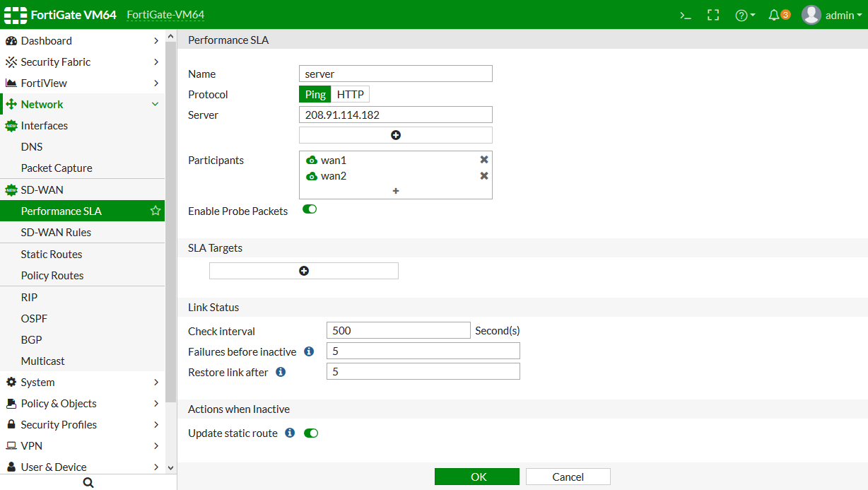
Task: Cancel the Performance SLA changes
Action: 568,476
